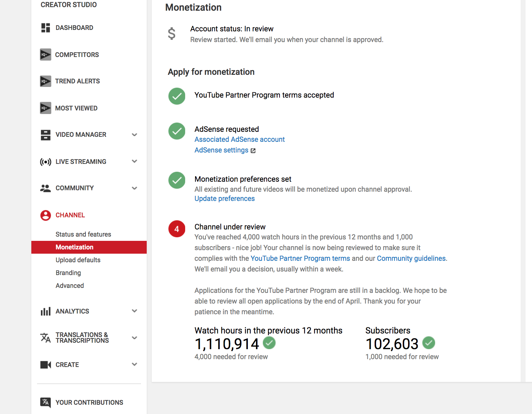Viewport: 532px width, 414px height.
Task: Select the highlighted Monetization sidebar item
Action: (89, 247)
